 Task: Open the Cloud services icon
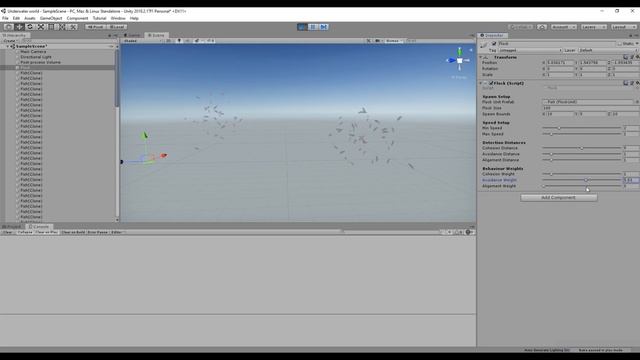click(542, 27)
